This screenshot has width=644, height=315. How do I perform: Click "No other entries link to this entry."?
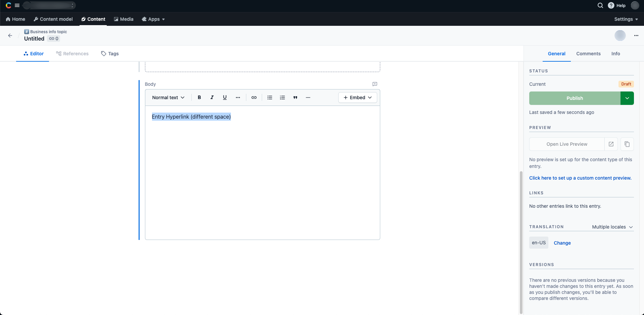565,206
